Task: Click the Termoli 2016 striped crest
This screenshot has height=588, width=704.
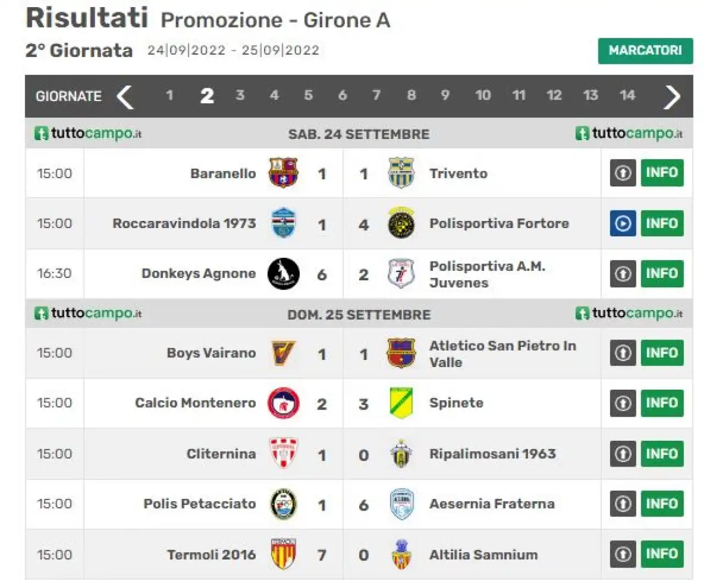Action: click(x=283, y=554)
